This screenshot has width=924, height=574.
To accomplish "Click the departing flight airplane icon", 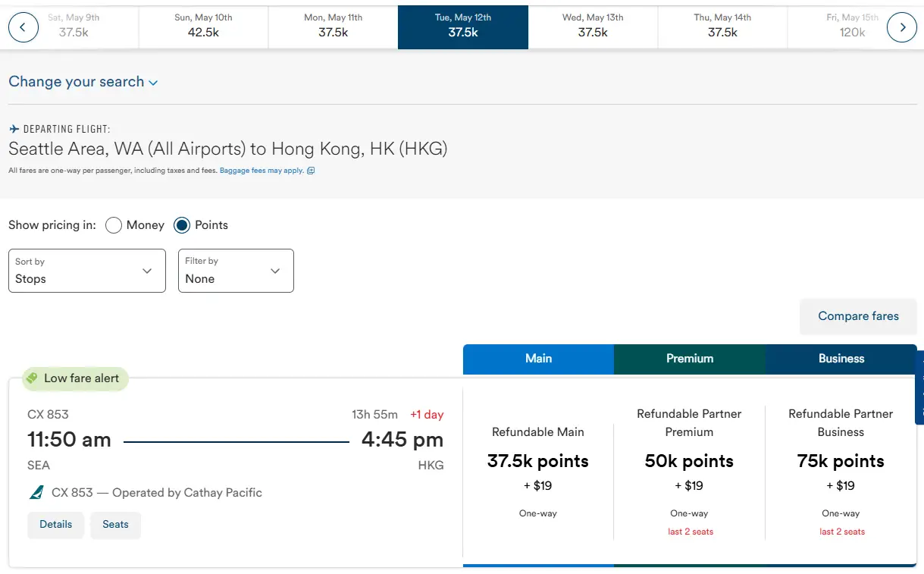I will pyautogui.click(x=14, y=130).
